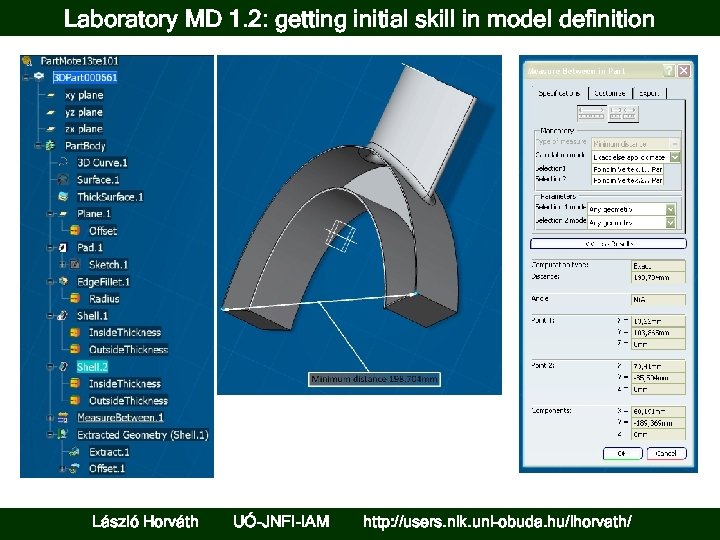Image resolution: width=720 pixels, height=540 pixels.
Task: Click the Extract.1 feature icon
Action: [x=74, y=452]
